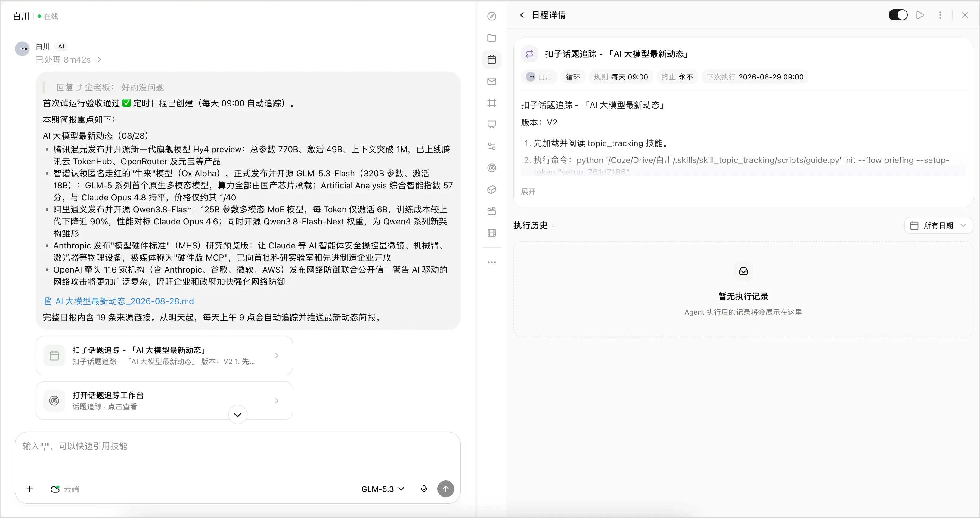Jump to latest message with down-arrow button

click(237, 414)
